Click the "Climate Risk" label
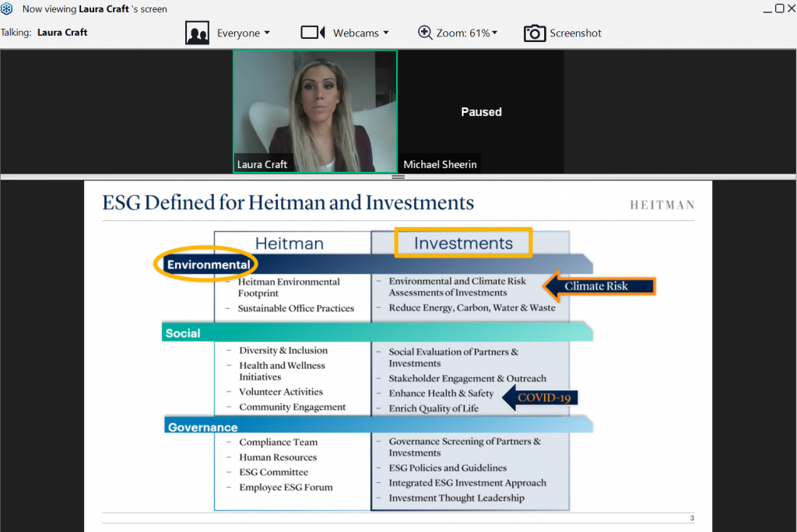 coord(596,286)
